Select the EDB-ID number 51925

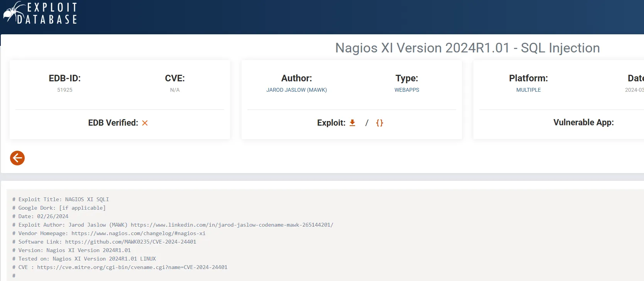pyautogui.click(x=65, y=90)
